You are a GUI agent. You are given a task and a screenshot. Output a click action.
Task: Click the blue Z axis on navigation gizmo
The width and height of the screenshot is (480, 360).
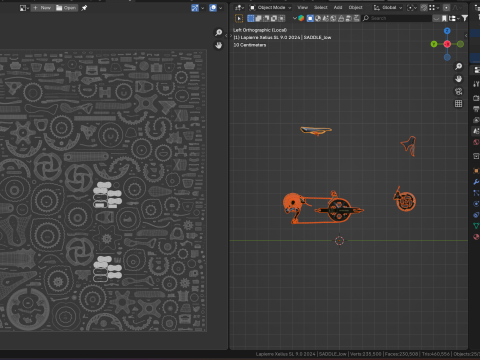[x=447, y=31]
